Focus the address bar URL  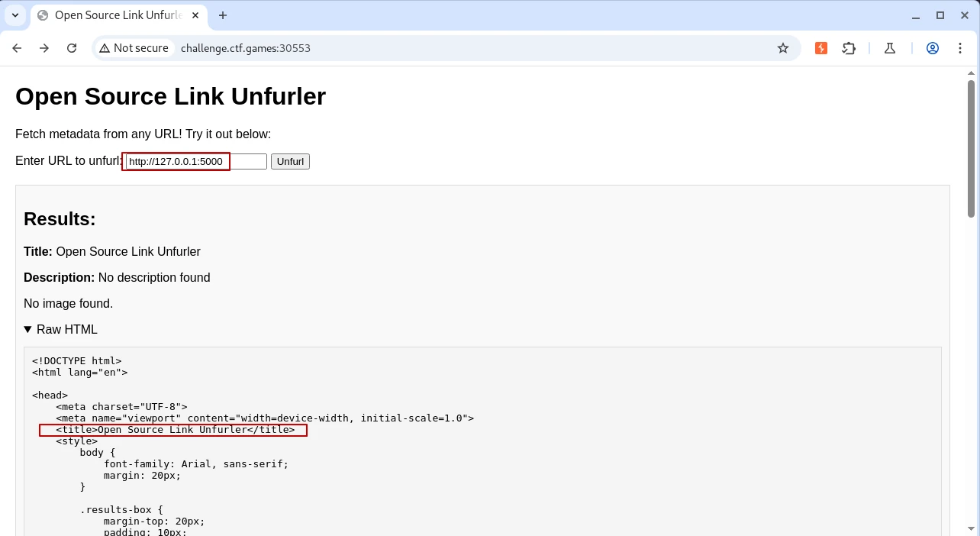(245, 48)
